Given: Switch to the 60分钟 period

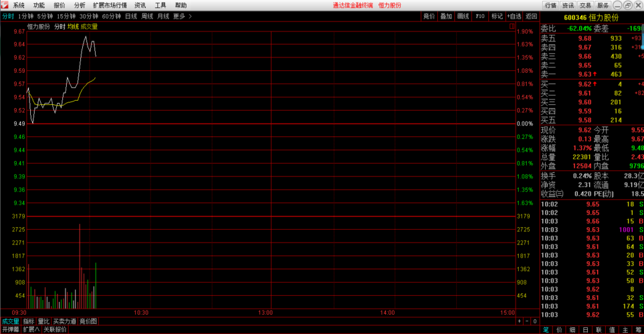Looking at the screenshot, I should 111,17.
